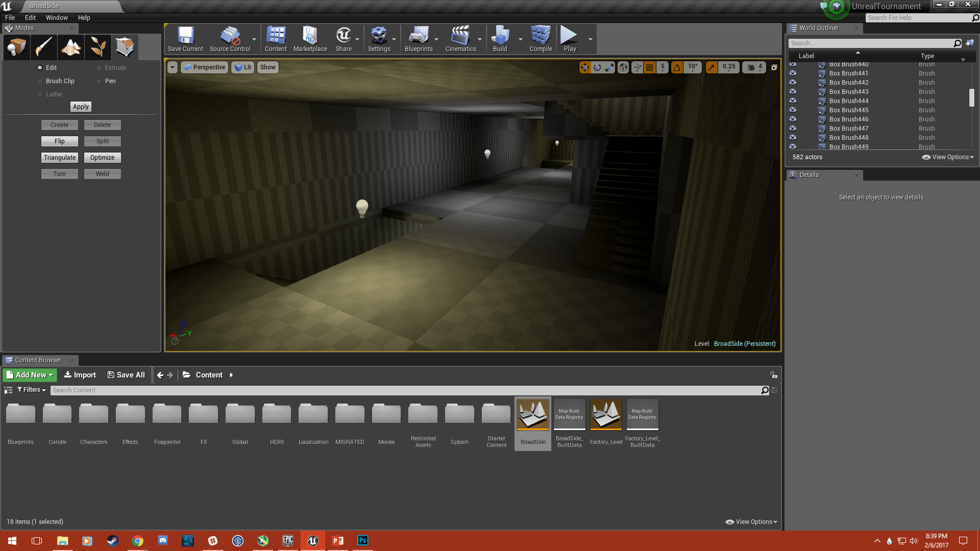Screen dimensions: 980x551
Task: Open the viewport options dropdown arrow
Action: pos(173,67)
